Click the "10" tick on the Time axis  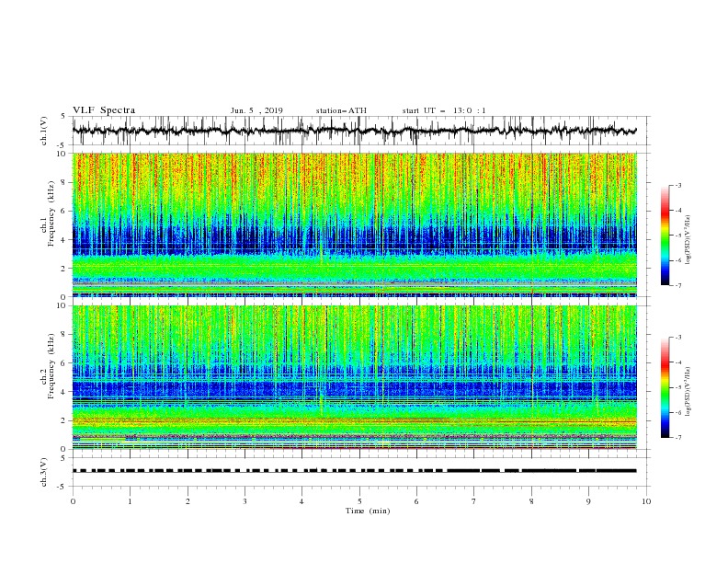646,501
